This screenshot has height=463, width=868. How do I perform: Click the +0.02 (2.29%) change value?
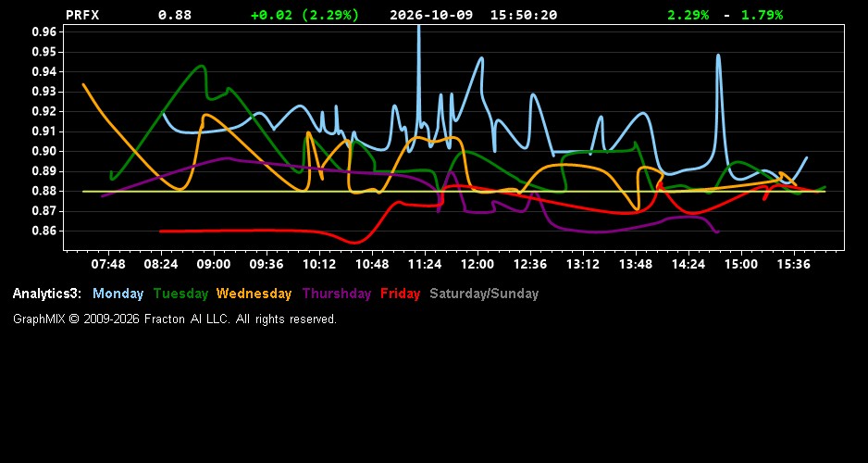(x=304, y=15)
